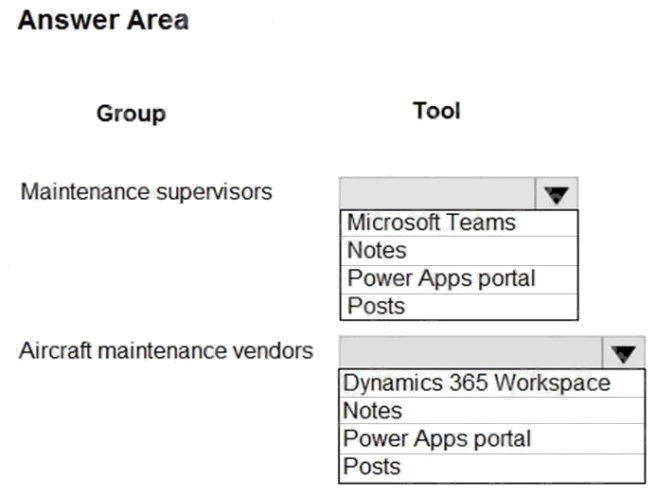Pick Power Apps portal for Maintenance supervisors
The width and height of the screenshot is (656, 498).
[459, 279]
